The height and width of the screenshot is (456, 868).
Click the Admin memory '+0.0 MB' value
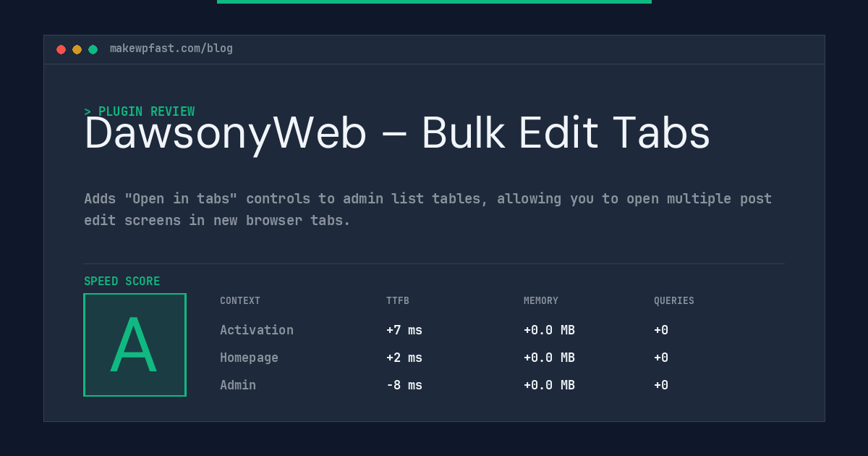tap(549, 385)
